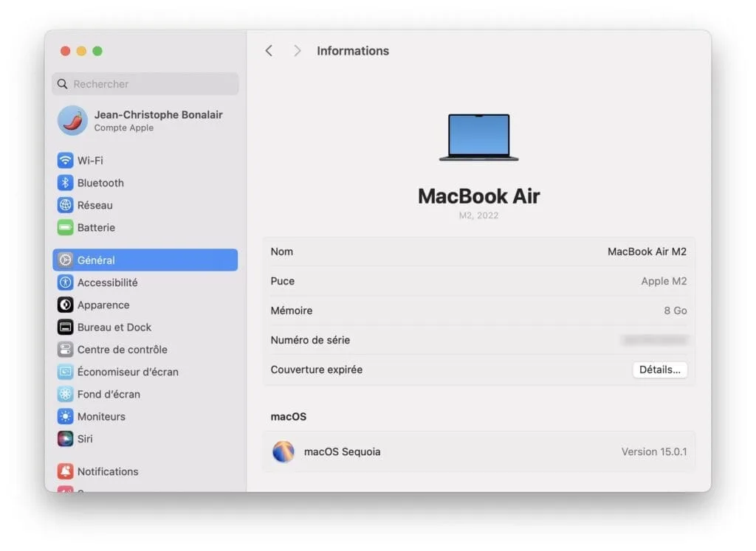Click the Couverture expirée label

(x=317, y=370)
